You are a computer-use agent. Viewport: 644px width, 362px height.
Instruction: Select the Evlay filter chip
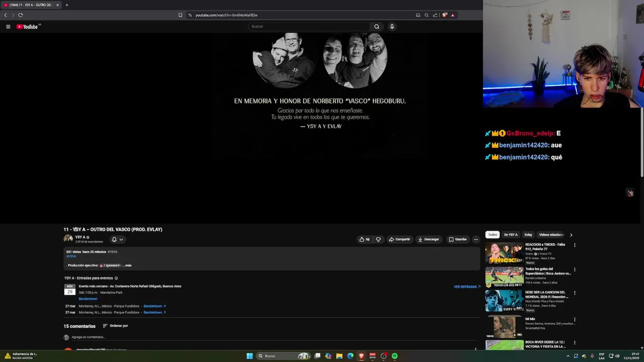tap(528, 235)
